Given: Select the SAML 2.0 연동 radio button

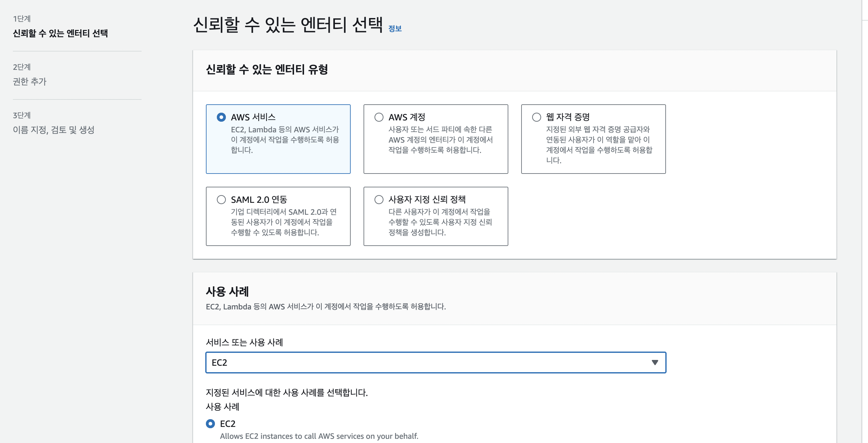Looking at the screenshot, I should [221, 200].
